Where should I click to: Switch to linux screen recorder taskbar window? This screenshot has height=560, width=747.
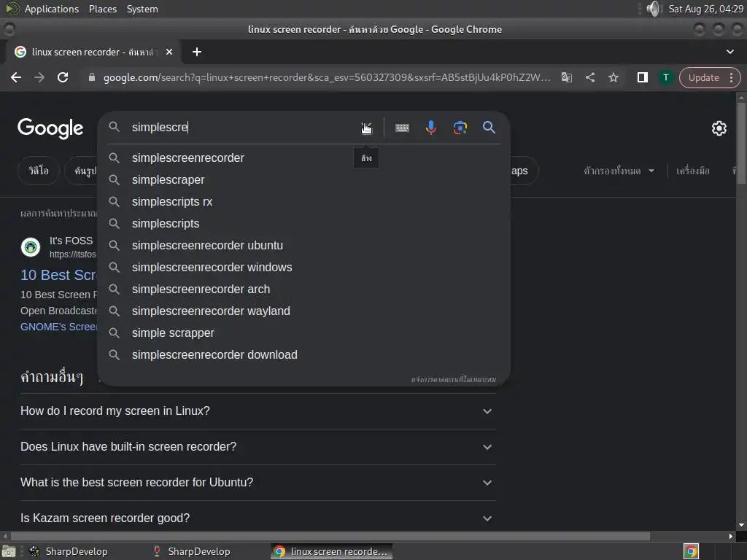click(x=332, y=551)
